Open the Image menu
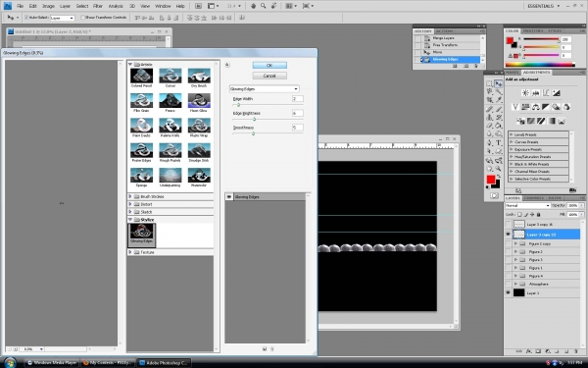This screenshot has height=368, width=588. click(x=48, y=6)
